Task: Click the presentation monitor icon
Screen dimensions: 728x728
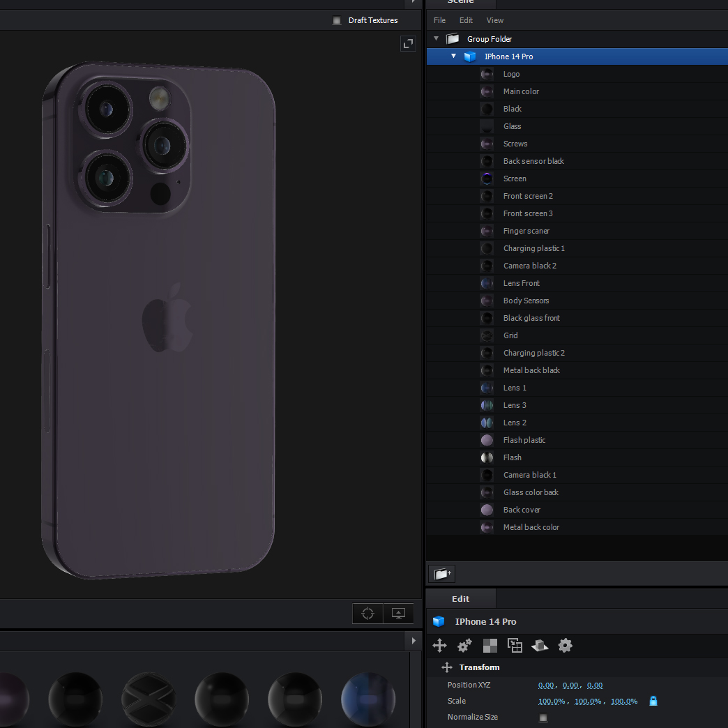Action: 398,614
